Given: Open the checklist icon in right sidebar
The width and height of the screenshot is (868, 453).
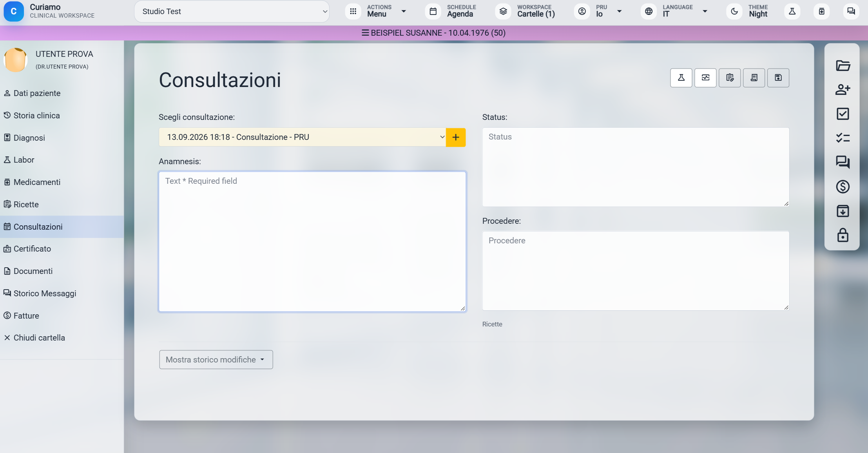Looking at the screenshot, I should [843, 138].
